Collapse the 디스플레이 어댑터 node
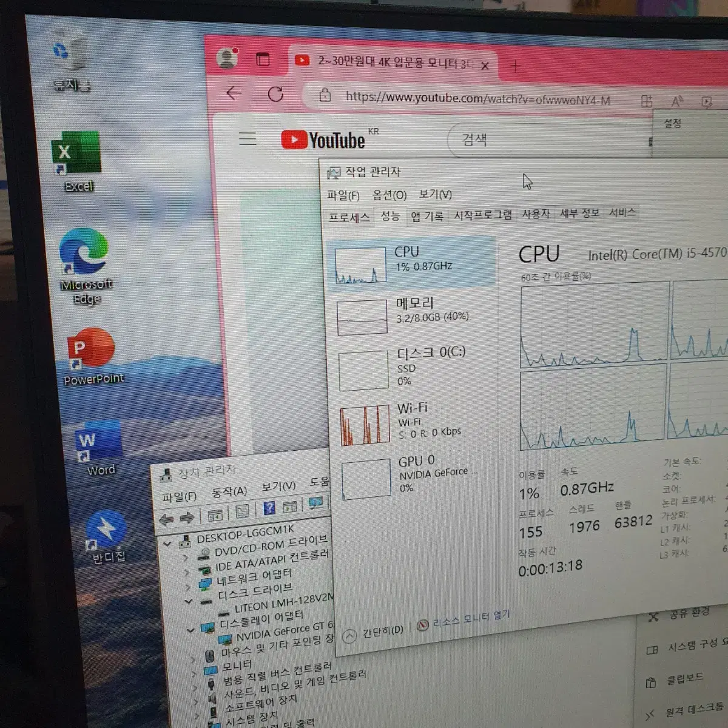Viewport: 728px width, 728px height. (x=190, y=630)
